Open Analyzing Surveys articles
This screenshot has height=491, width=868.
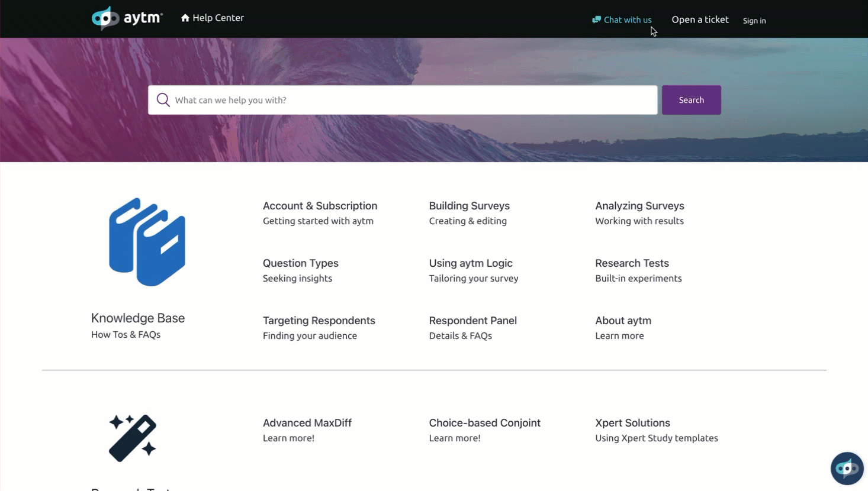coord(639,206)
